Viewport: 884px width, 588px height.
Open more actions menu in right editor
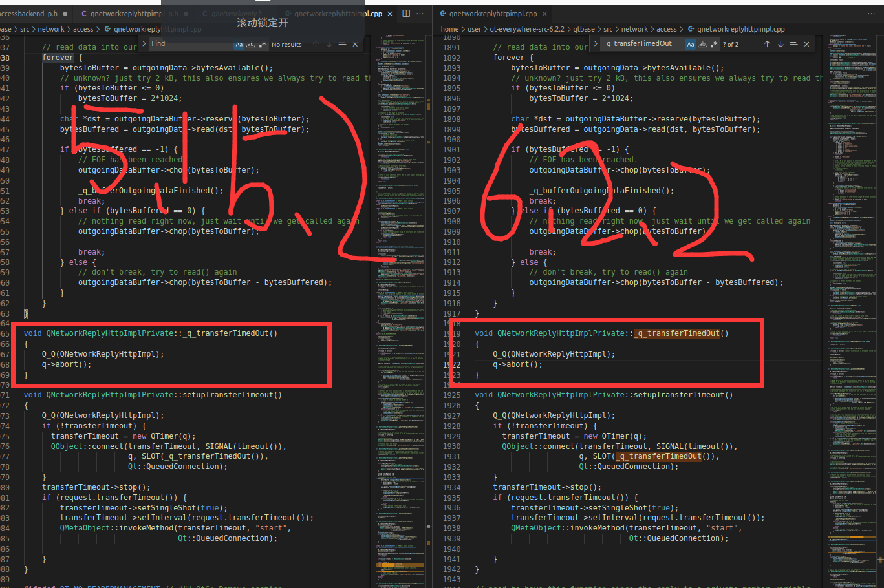click(x=871, y=14)
